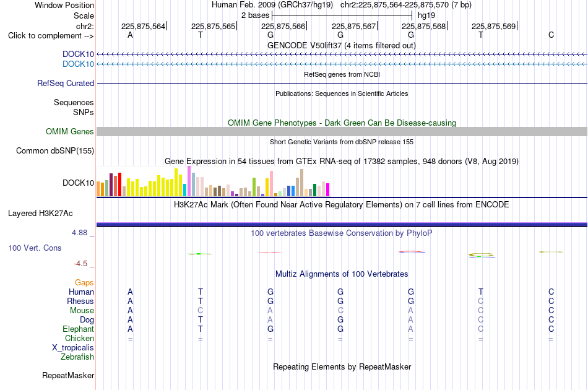The image size is (588, 390).
Task: Click the X_tropicalis species label
Action: pos(73,348)
